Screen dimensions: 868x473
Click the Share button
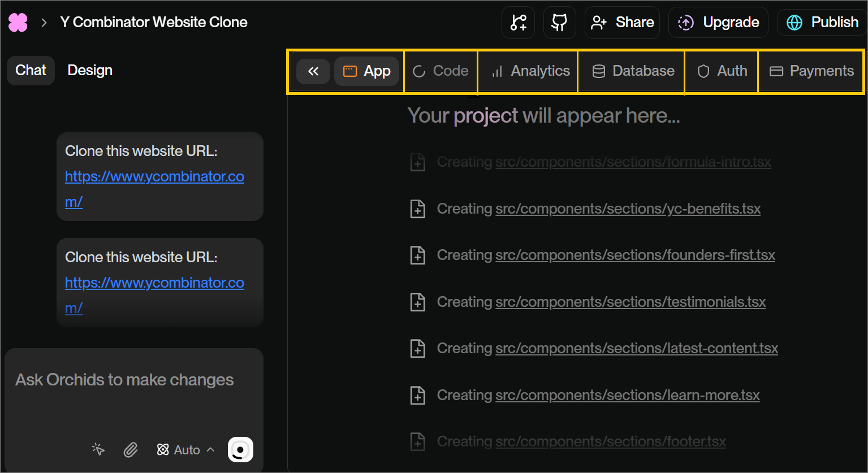(623, 23)
